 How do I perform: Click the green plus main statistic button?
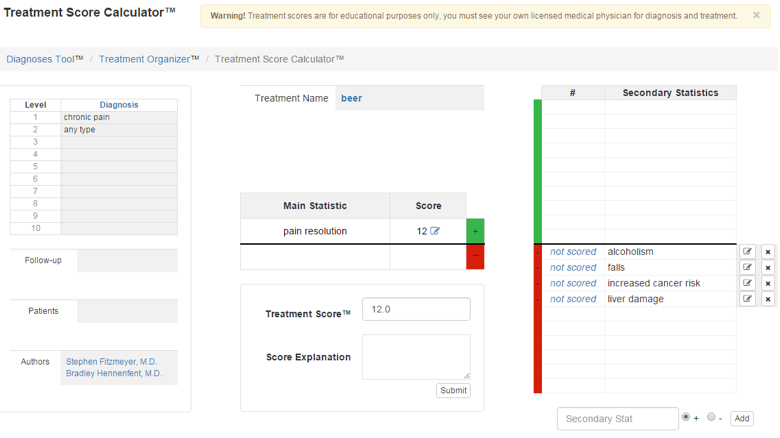pos(475,231)
